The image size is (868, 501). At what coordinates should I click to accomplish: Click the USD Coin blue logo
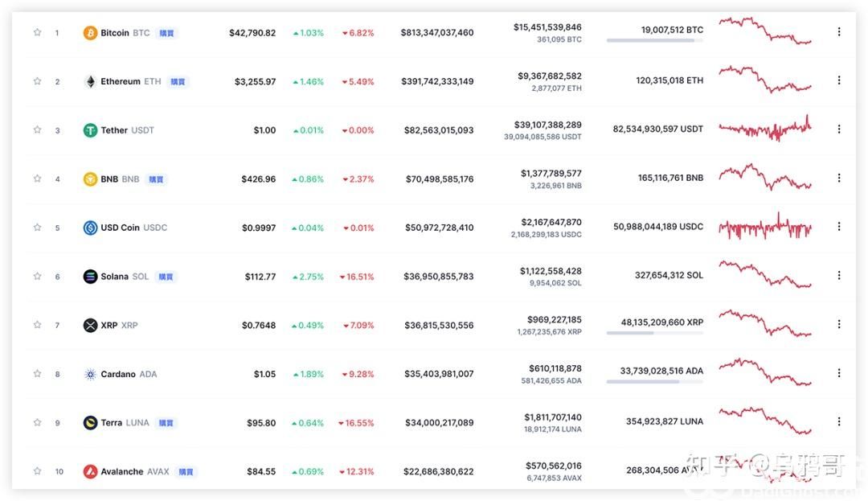pos(90,228)
